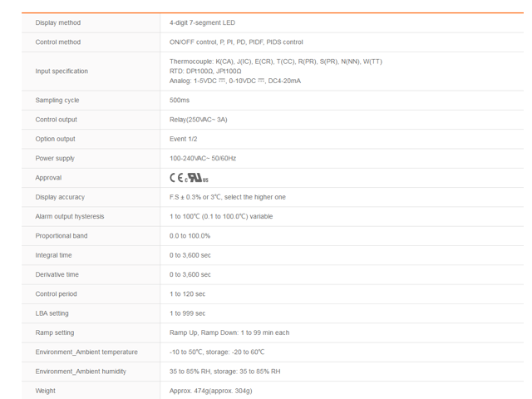Click the Display method row label
Screen dimensions: 532x399
click(58, 22)
